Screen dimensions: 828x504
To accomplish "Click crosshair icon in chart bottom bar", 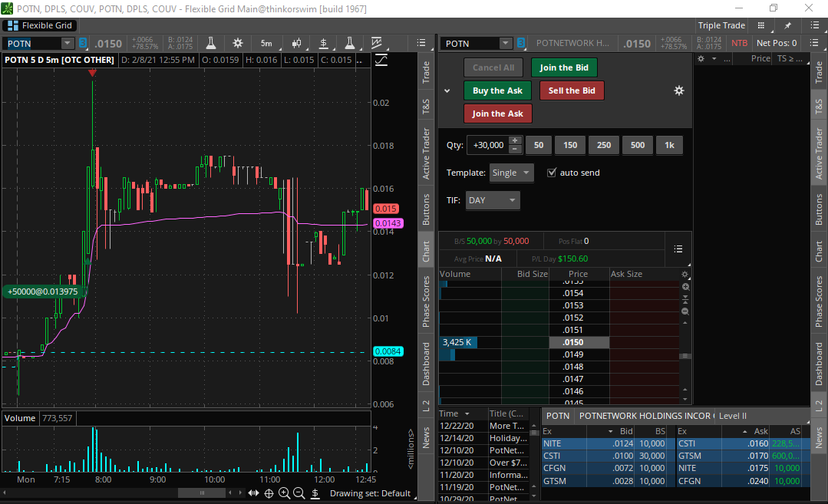I will point(269,493).
